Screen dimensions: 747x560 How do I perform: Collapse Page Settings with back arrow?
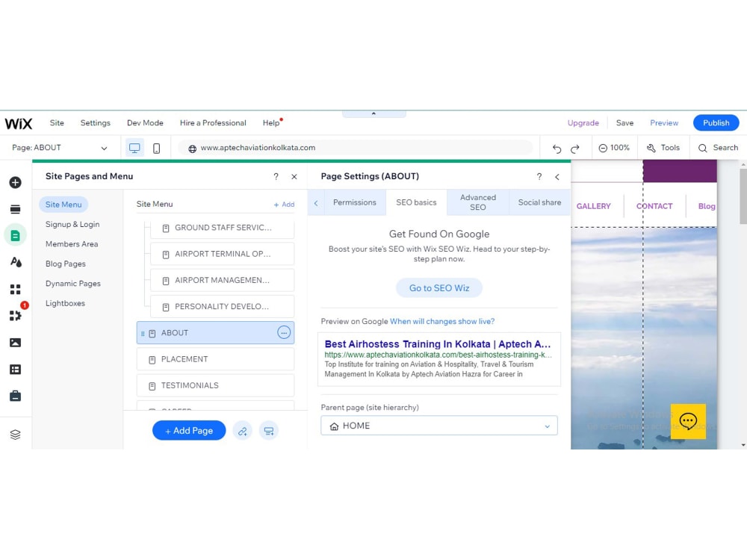[x=557, y=177]
